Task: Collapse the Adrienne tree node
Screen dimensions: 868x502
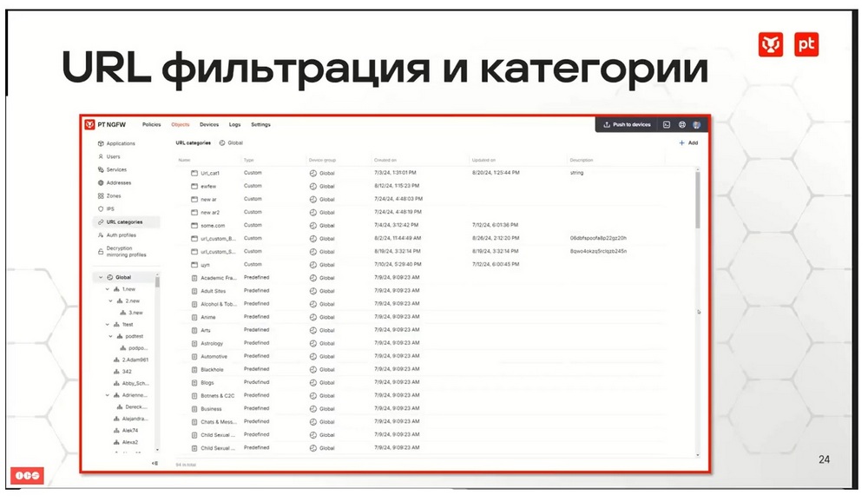Action: [108, 395]
